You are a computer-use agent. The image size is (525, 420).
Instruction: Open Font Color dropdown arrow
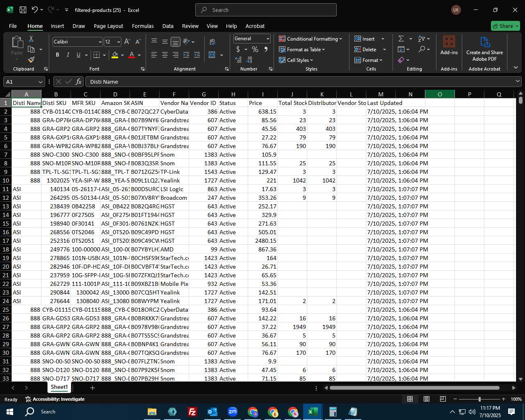139,55
